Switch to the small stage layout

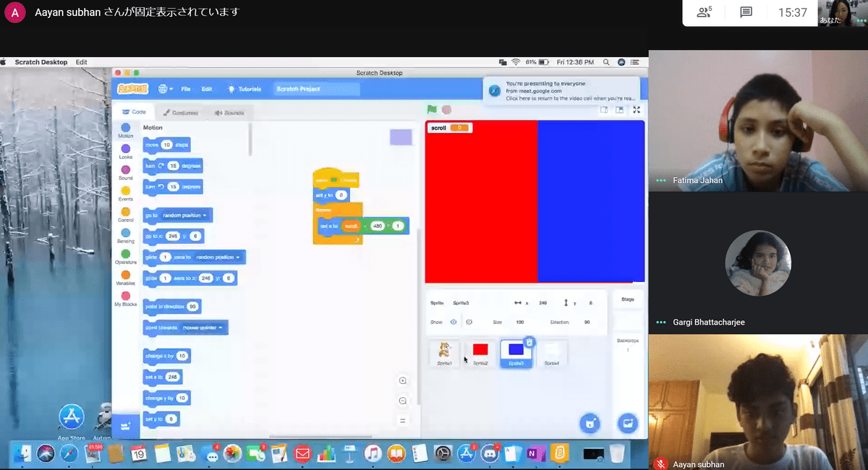(x=604, y=110)
